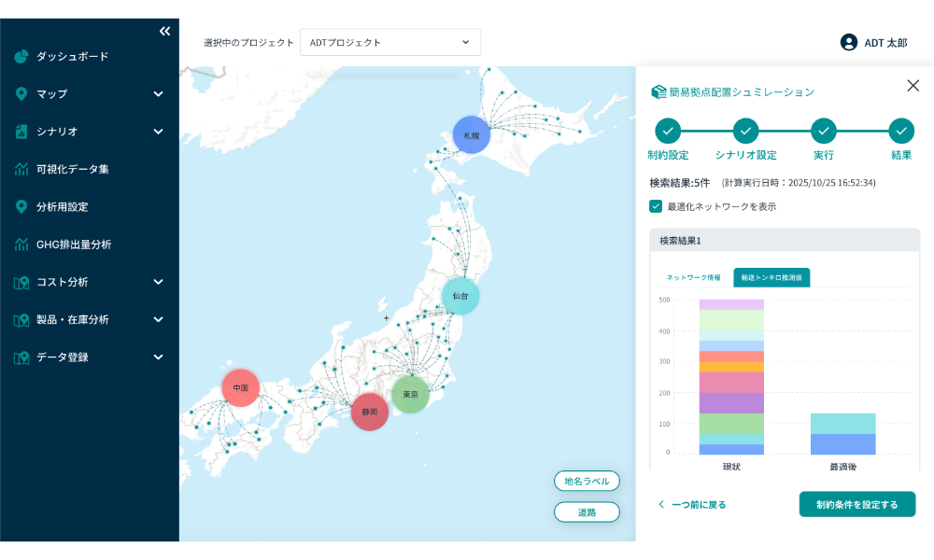Select the マップ icon in sidebar
This screenshot has width=934, height=560.
point(21,94)
